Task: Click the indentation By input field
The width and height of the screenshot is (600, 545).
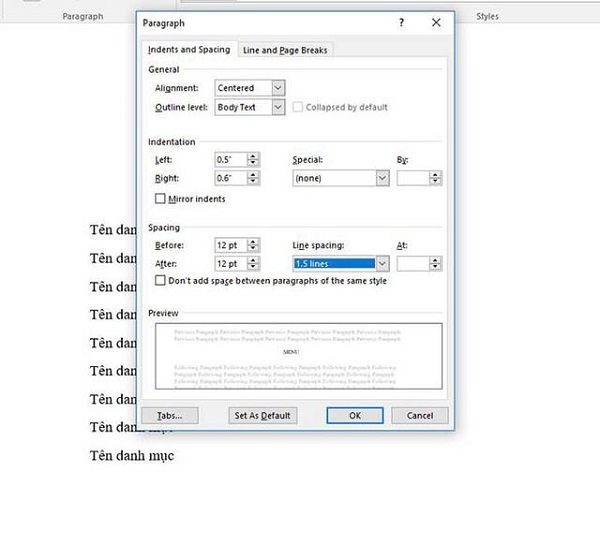Action: (x=412, y=178)
